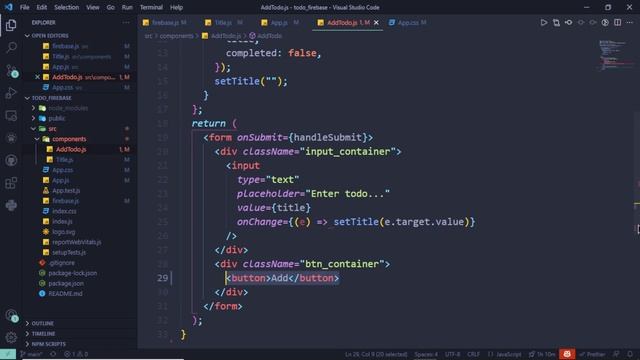Click the errors and warnings status item

(x=76, y=354)
